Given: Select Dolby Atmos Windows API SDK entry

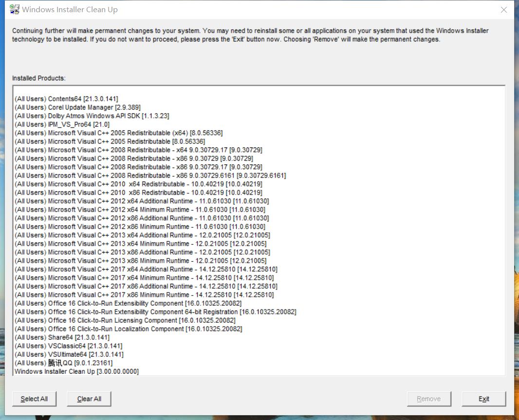Looking at the screenshot, I should [x=92, y=116].
